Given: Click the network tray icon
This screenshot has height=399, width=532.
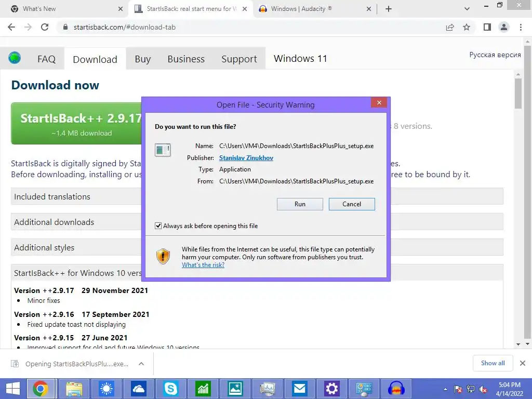Looking at the screenshot, I should click(471, 389).
